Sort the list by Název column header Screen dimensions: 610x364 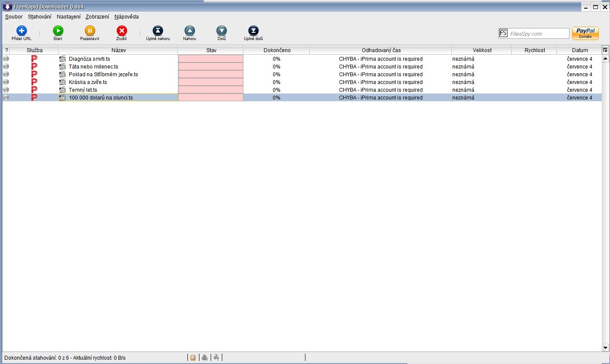pyautogui.click(x=118, y=50)
